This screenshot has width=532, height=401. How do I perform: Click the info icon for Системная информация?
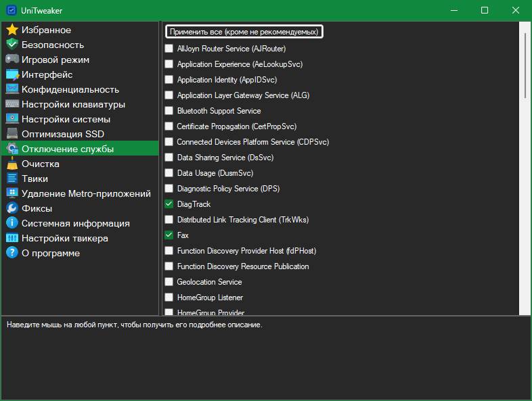12,223
